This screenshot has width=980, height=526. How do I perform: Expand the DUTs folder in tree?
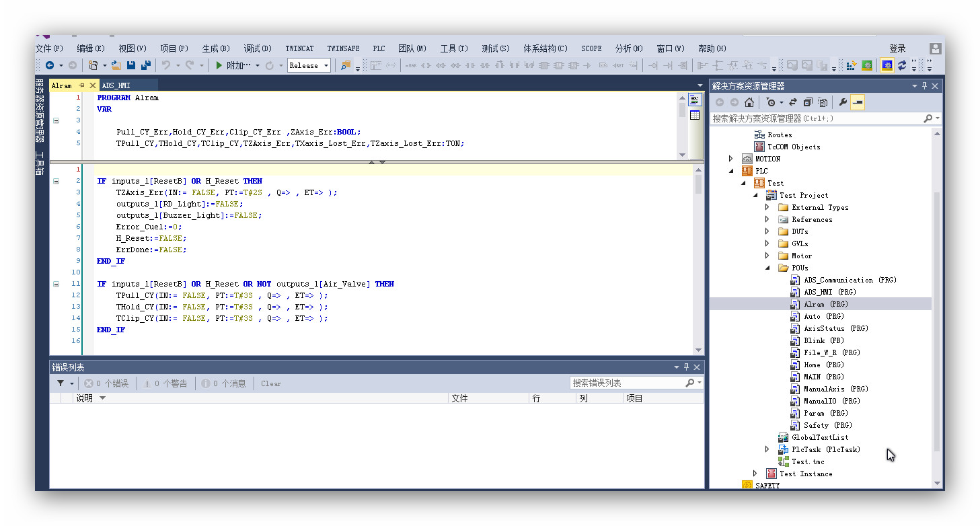[767, 232]
